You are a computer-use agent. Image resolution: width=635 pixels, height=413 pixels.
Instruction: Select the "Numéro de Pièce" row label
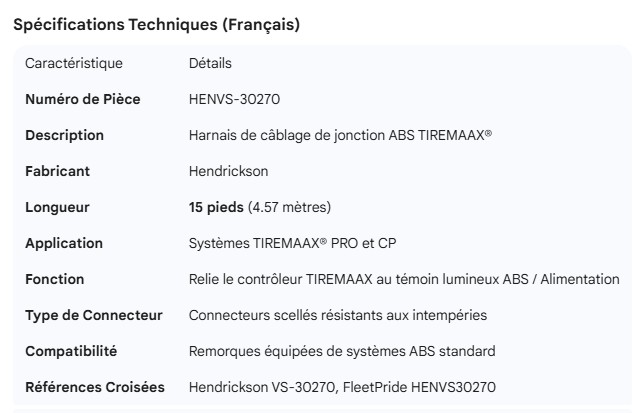pos(82,100)
